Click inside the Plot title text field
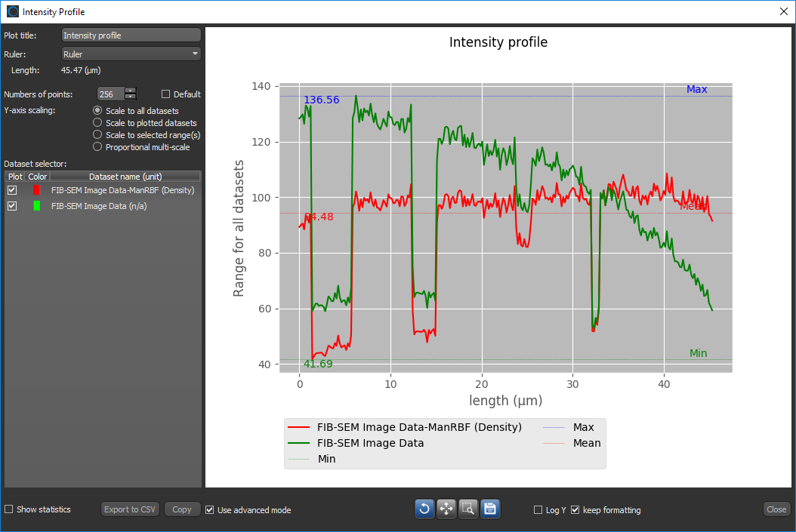Screen dimensions: 796x532 (131, 35)
